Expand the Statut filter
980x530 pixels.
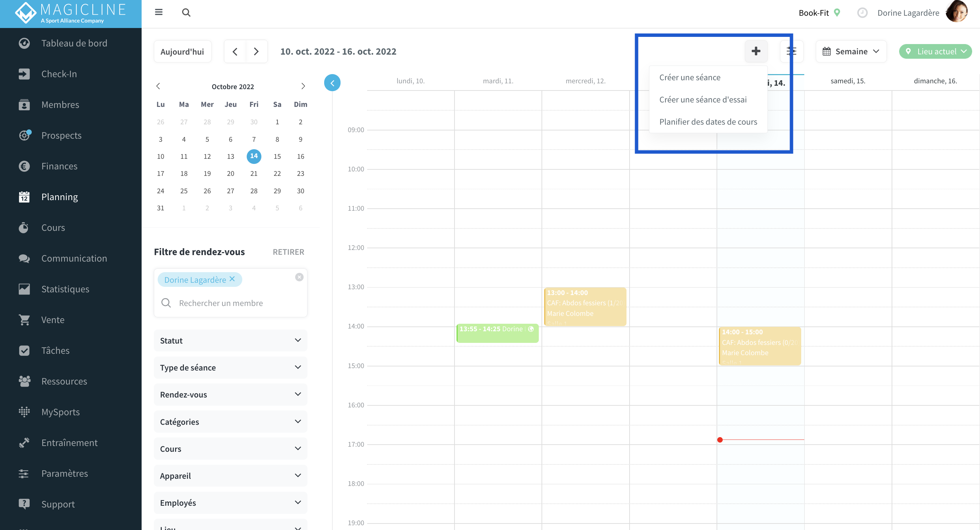[x=231, y=340]
